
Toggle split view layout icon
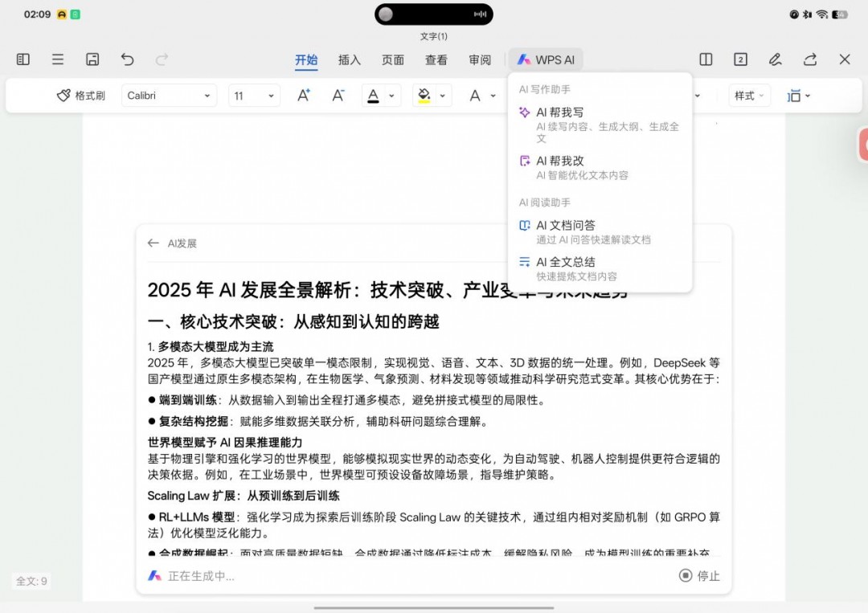pyautogui.click(x=706, y=59)
